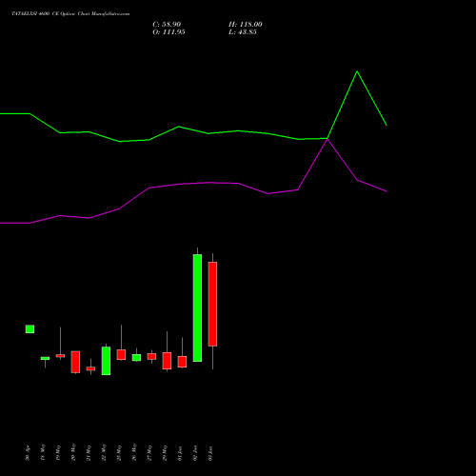476x476 pixels.
Task: Click the open value 'O: 111.95'
Action: [x=169, y=32]
